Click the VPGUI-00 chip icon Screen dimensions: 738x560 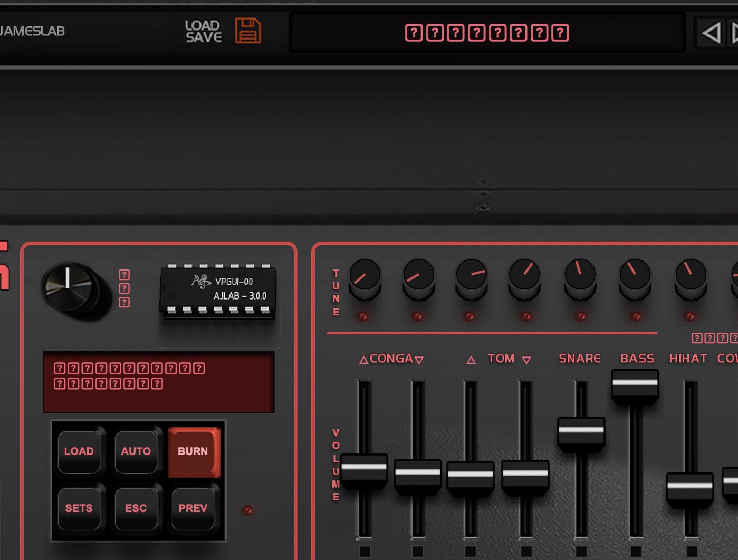(x=218, y=289)
